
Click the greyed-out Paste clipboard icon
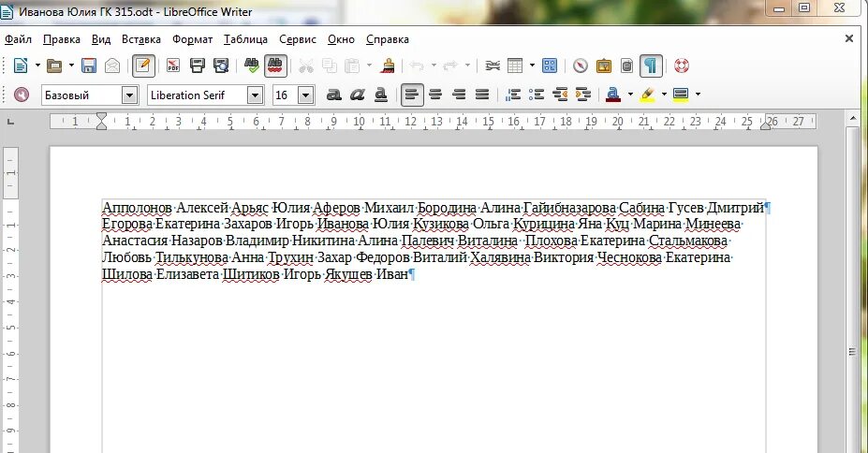pos(353,66)
